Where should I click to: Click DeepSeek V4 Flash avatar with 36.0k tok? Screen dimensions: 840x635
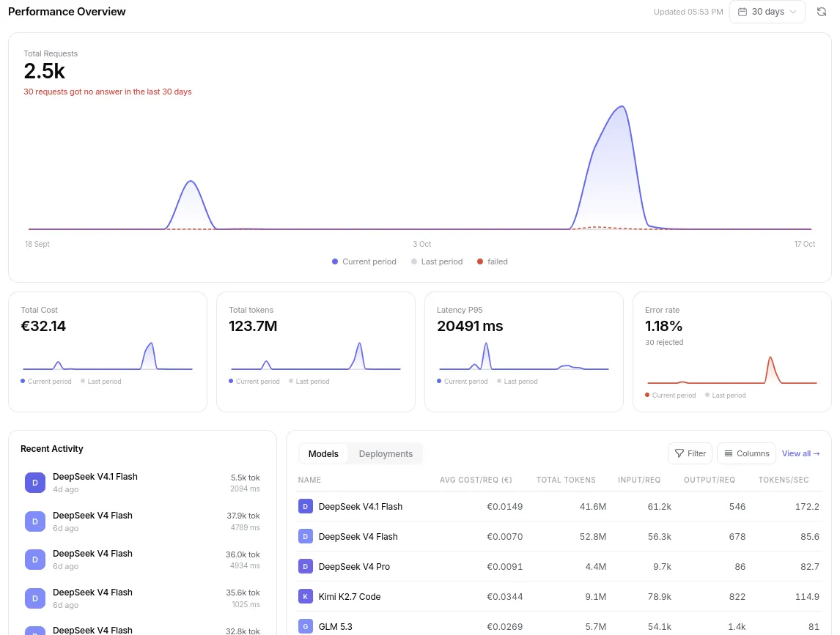pyautogui.click(x=35, y=560)
